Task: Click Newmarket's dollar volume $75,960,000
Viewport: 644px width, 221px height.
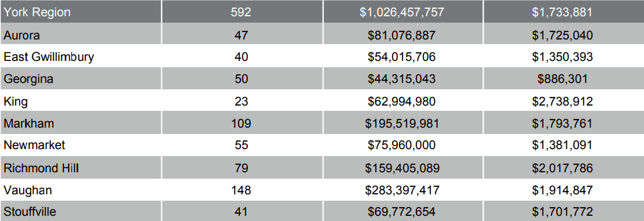Action: pos(402,145)
